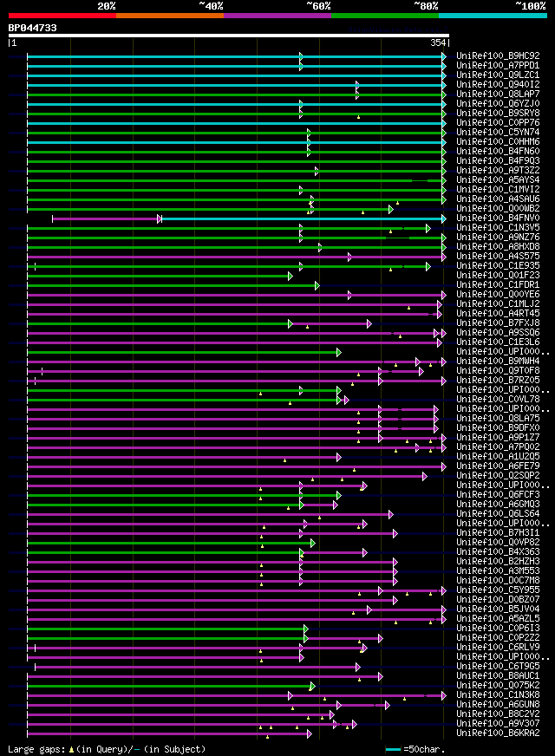Select the UniRef100_A7PQ02 label
The width and height of the screenshot is (555, 756).
pos(498,447)
